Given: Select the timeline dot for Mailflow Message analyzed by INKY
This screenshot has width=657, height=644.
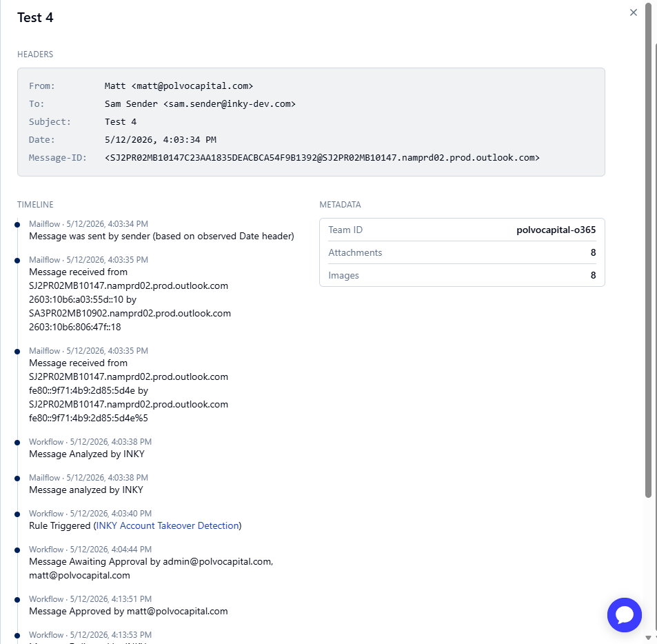Looking at the screenshot, I should pos(17,479).
